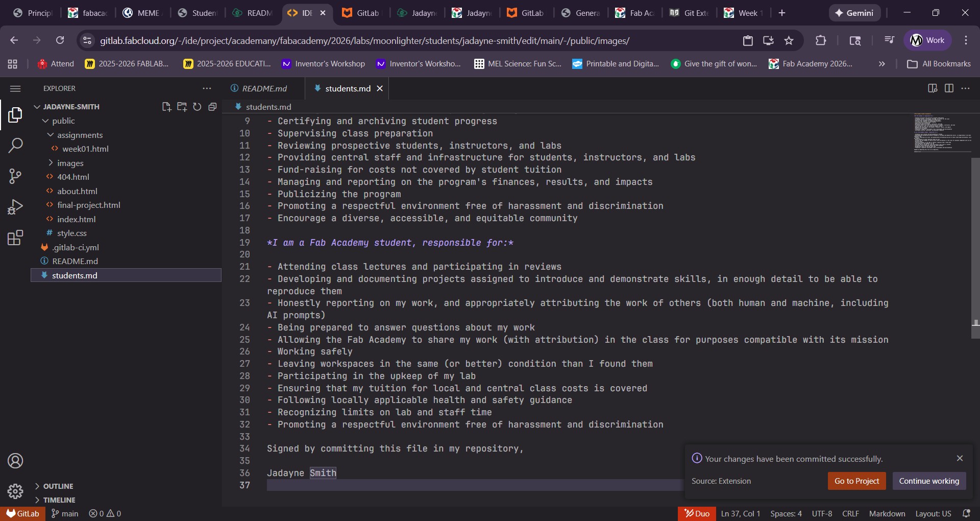Open Explorer views and more actions menu
This screenshot has width=980, height=521.
207,88
